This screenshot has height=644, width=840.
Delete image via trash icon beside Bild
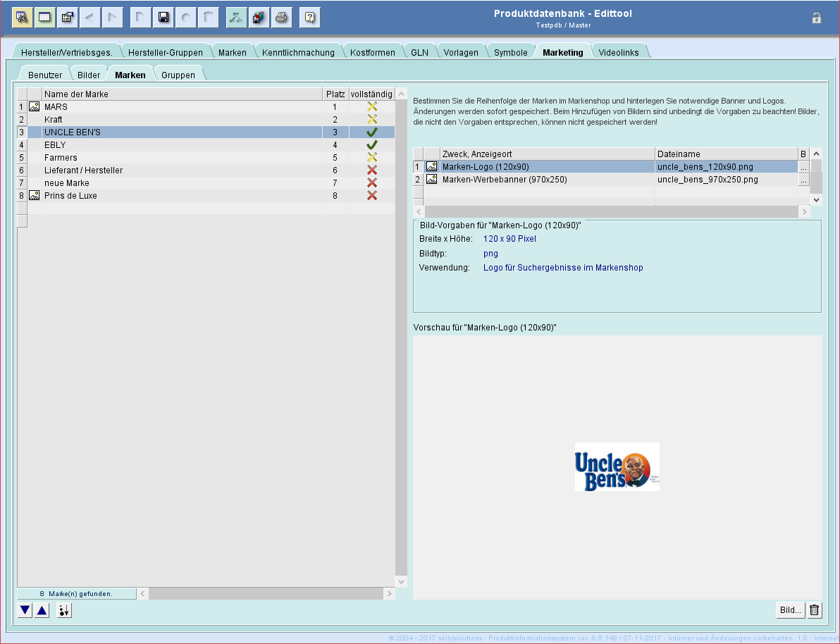[x=815, y=609]
